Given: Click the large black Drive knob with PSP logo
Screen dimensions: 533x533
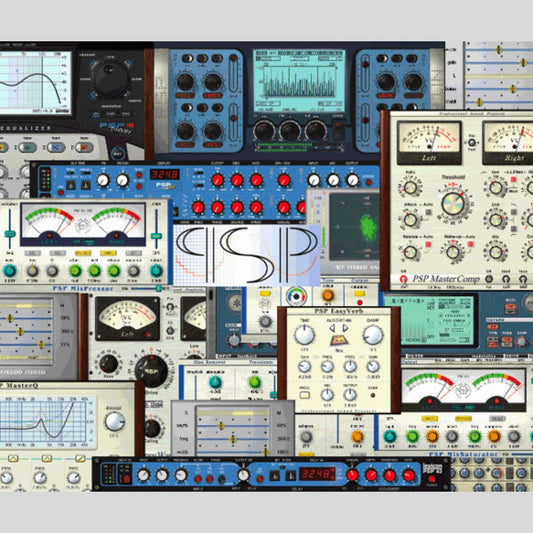Looking at the screenshot, I should (x=151, y=371).
